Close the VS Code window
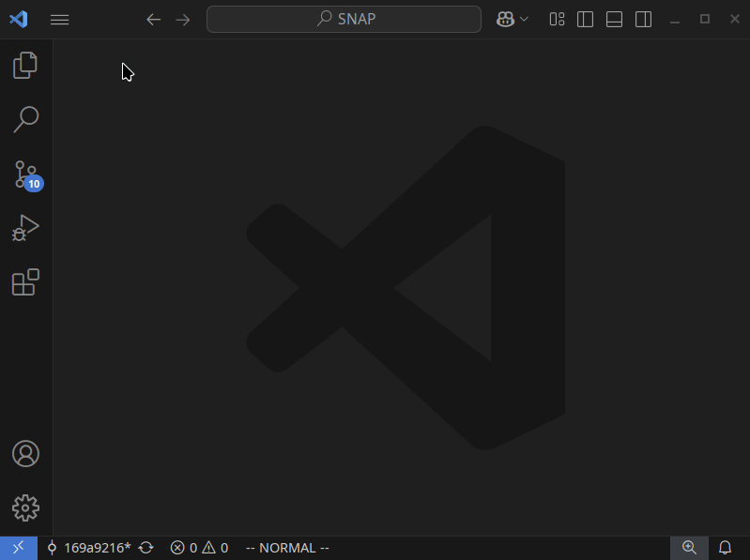Screen dimensions: 750x560 [735, 19]
